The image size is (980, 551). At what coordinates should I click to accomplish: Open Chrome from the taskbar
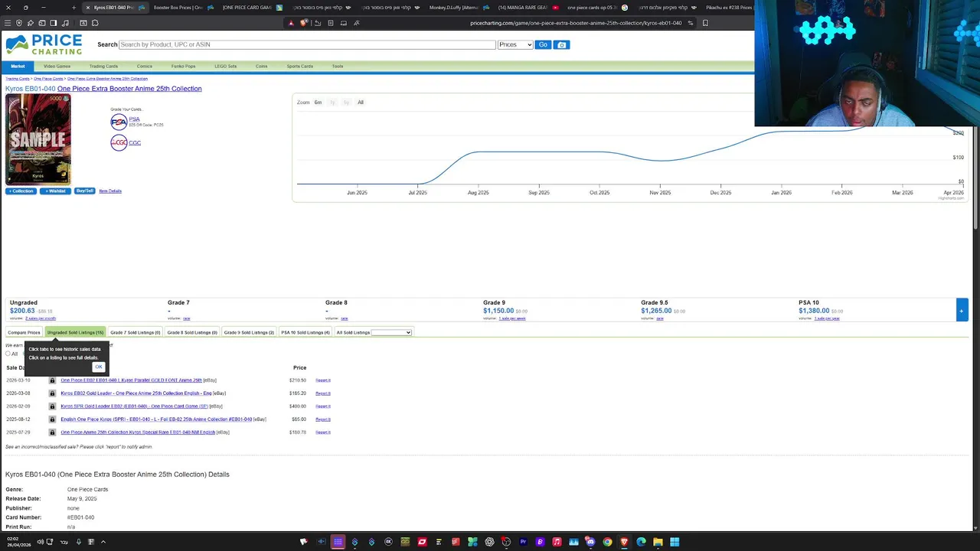607,542
